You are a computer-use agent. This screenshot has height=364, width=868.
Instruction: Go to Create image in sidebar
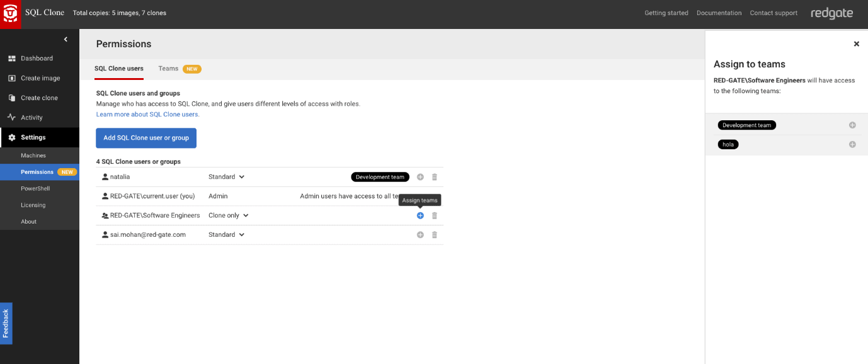coord(40,78)
